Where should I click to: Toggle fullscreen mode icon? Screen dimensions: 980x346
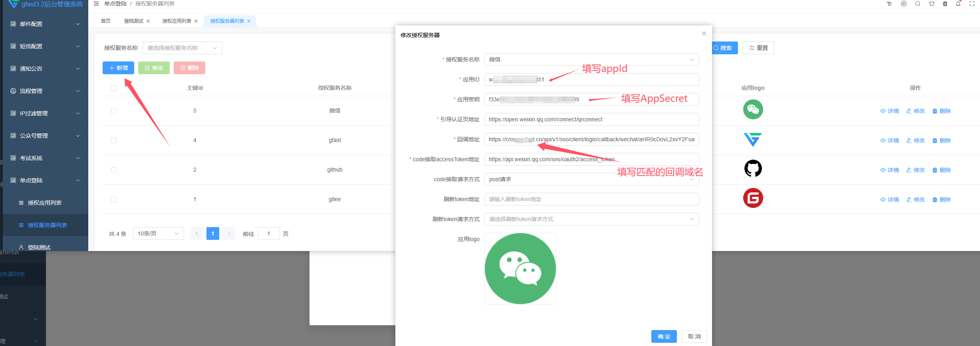point(972,4)
